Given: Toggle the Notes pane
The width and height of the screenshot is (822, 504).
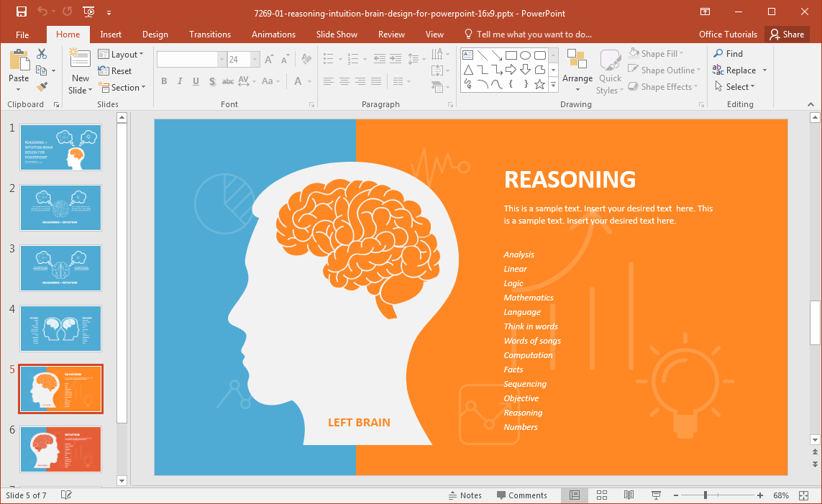Looking at the screenshot, I should coord(465,495).
